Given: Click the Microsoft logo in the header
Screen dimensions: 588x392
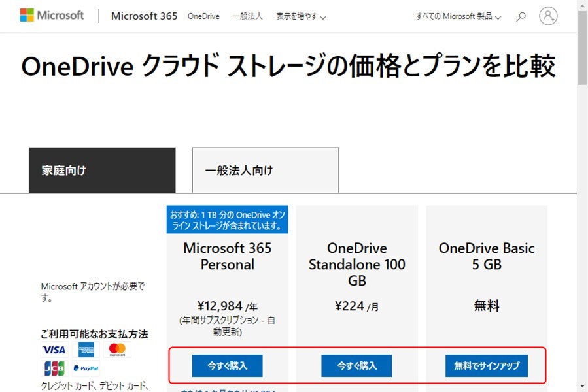Looking at the screenshot, I should pos(52,16).
